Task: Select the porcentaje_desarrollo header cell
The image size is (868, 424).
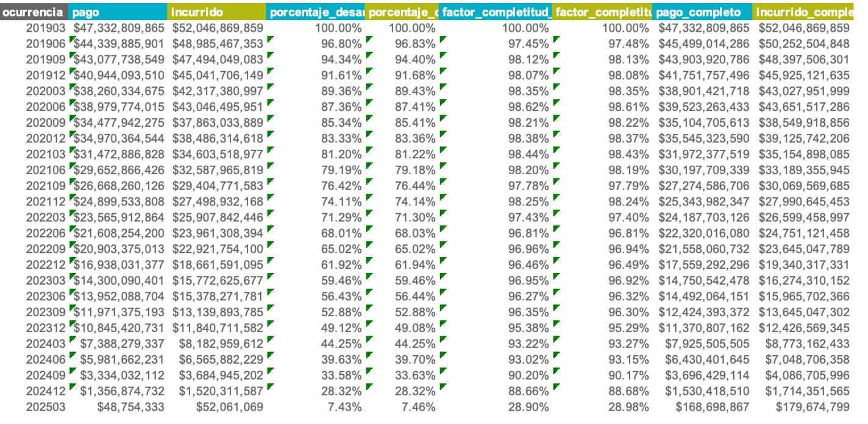Action: (315, 12)
